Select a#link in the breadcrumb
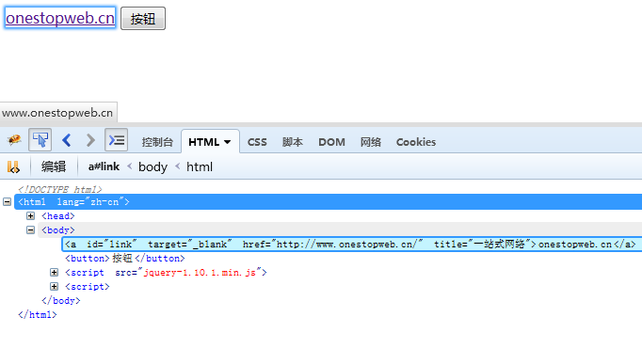 coord(104,166)
